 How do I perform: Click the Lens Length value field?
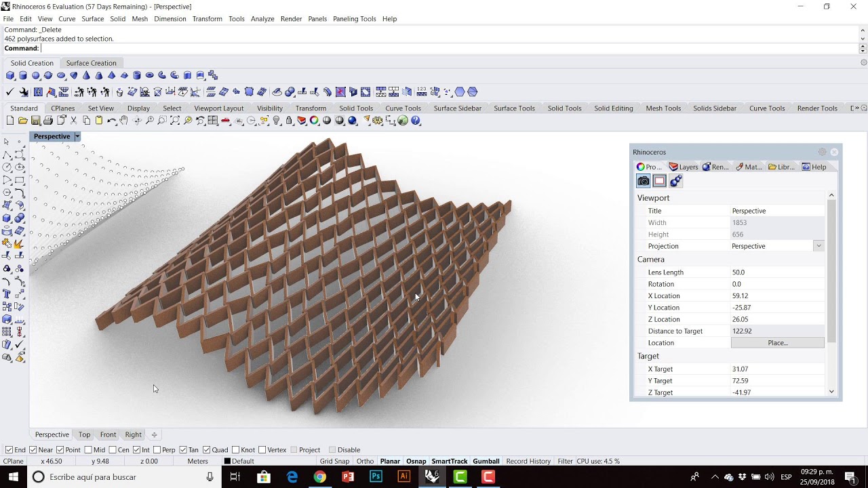[x=778, y=272]
